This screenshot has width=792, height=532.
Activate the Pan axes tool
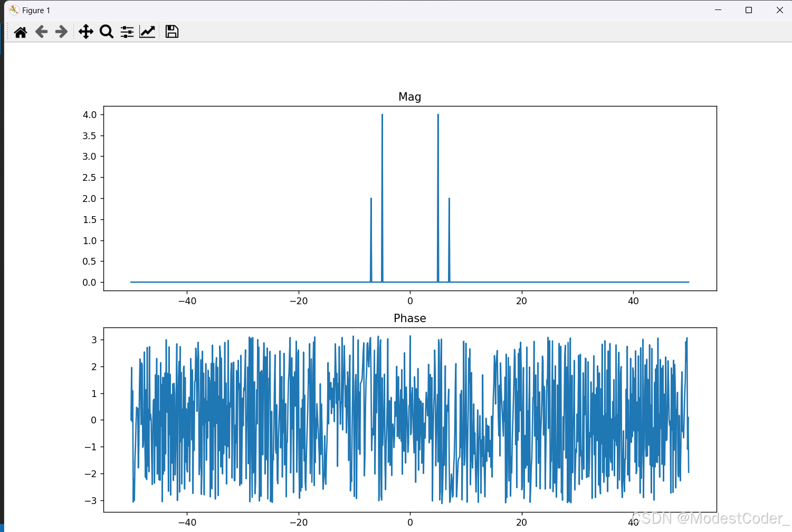tap(86, 32)
